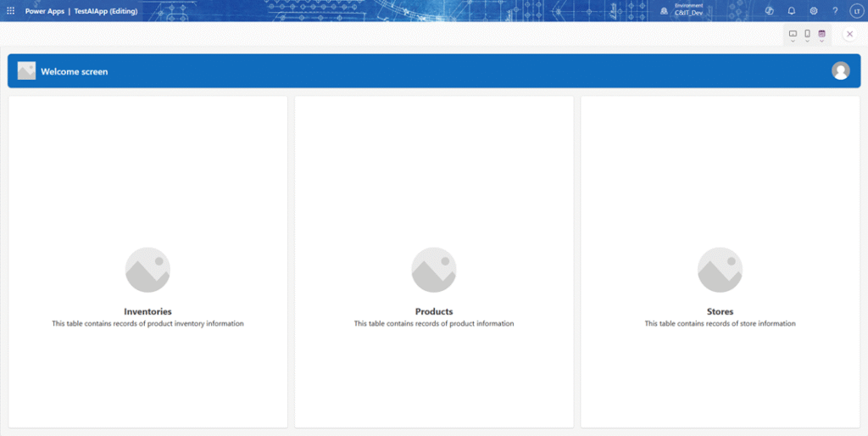Open the app launcher waffle grid
Image resolution: width=868 pixels, height=436 pixels.
click(11, 11)
